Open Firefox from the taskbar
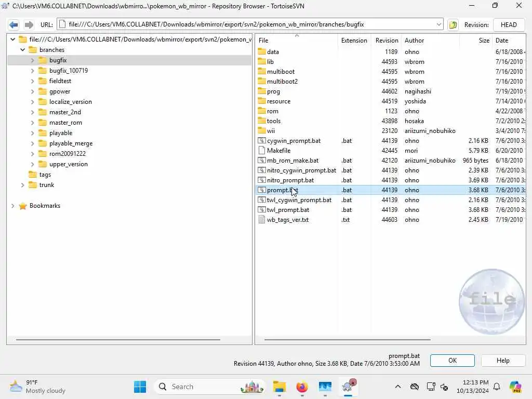Screen dimensions: 532x399 click(302, 387)
